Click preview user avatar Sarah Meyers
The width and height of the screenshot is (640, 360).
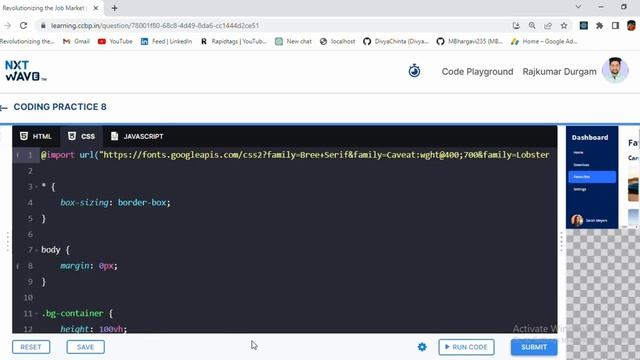577,220
